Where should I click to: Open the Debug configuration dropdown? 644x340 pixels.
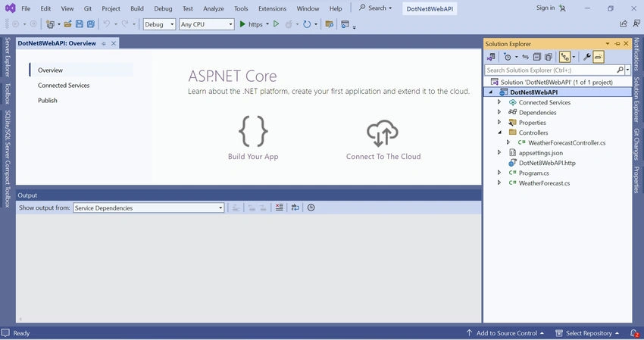[x=159, y=24]
